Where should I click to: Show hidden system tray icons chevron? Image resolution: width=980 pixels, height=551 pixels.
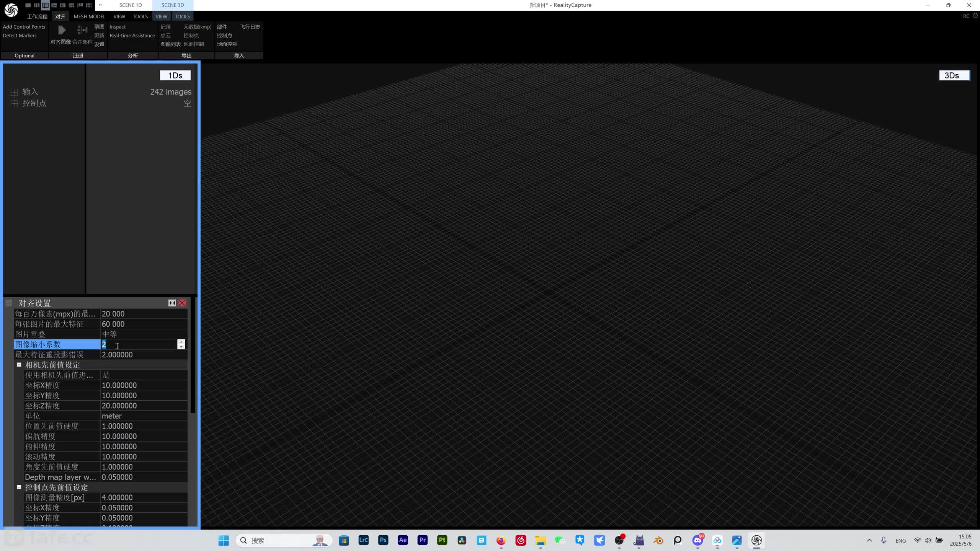[869, 540]
